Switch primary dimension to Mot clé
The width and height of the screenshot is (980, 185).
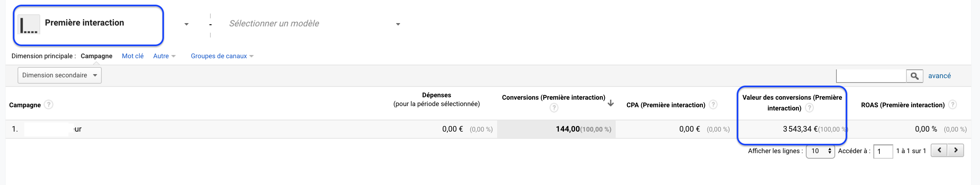(132, 56)
